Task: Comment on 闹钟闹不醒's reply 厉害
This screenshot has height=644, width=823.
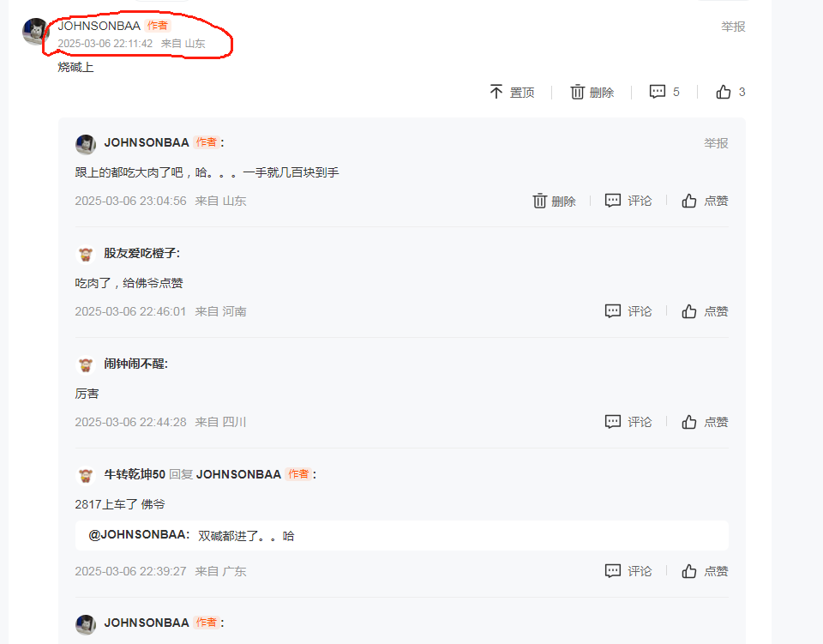Action: pos(628,422)
